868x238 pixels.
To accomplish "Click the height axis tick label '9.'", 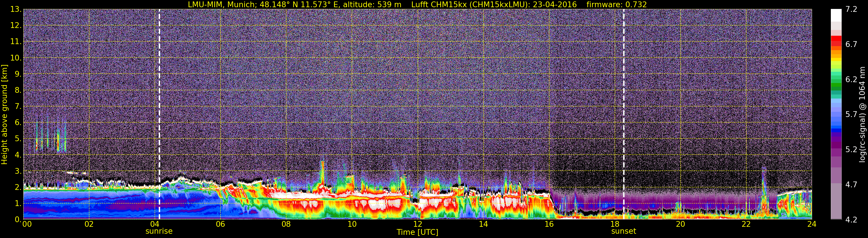I will click(x=18, y=74).
